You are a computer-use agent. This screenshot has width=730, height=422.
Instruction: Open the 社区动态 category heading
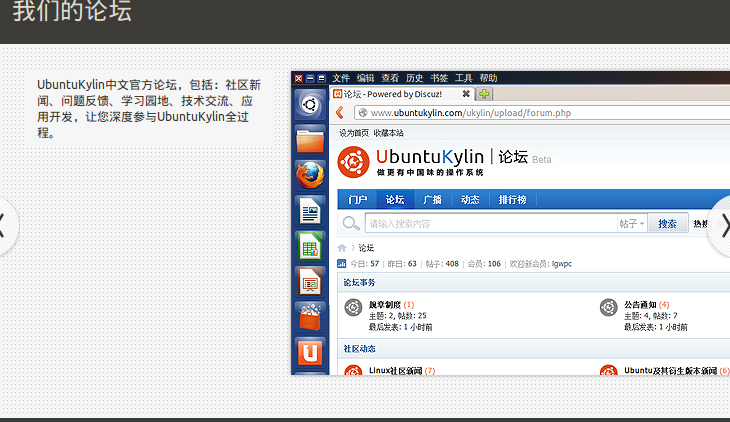[359, 349]
